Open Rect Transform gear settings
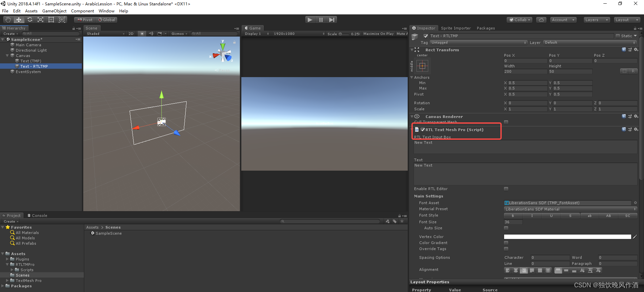 (x=636, y=50)
